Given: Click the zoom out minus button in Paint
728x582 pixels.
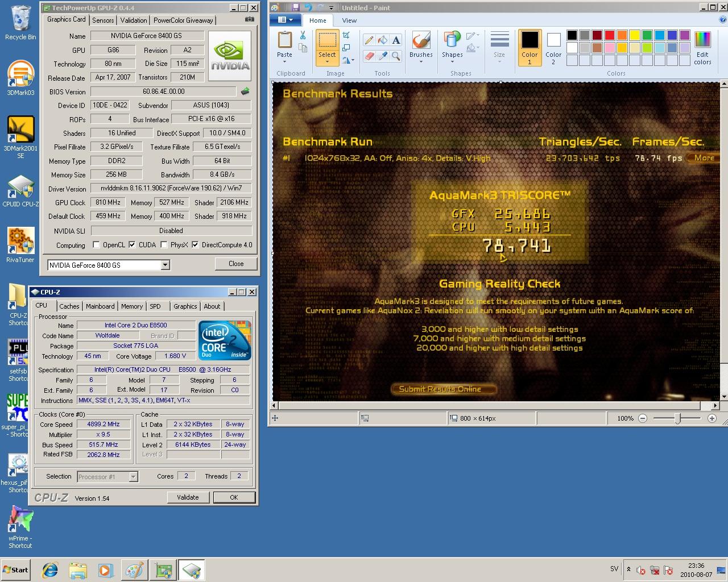Looking at the screenshot, I should [x=643, y=418].
